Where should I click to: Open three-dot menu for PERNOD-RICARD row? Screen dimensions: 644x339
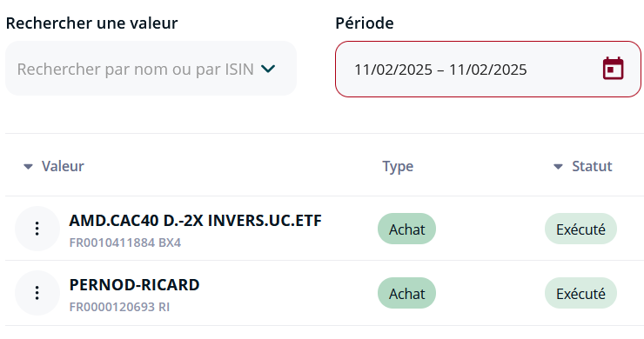37,293
